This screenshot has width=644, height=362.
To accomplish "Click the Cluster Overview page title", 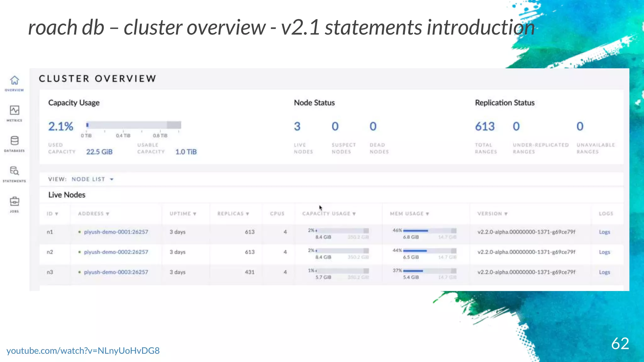I will (x=97, y=79).
